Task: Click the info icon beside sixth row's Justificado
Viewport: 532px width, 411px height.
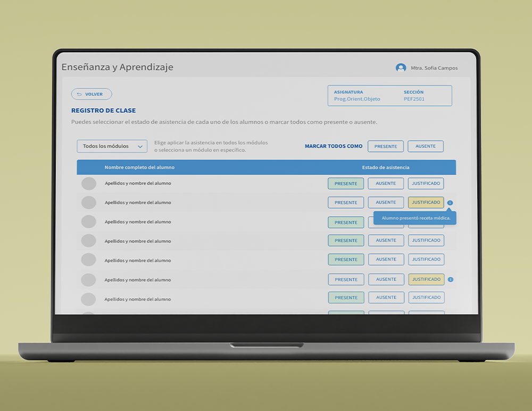Action: pos(450,280)
